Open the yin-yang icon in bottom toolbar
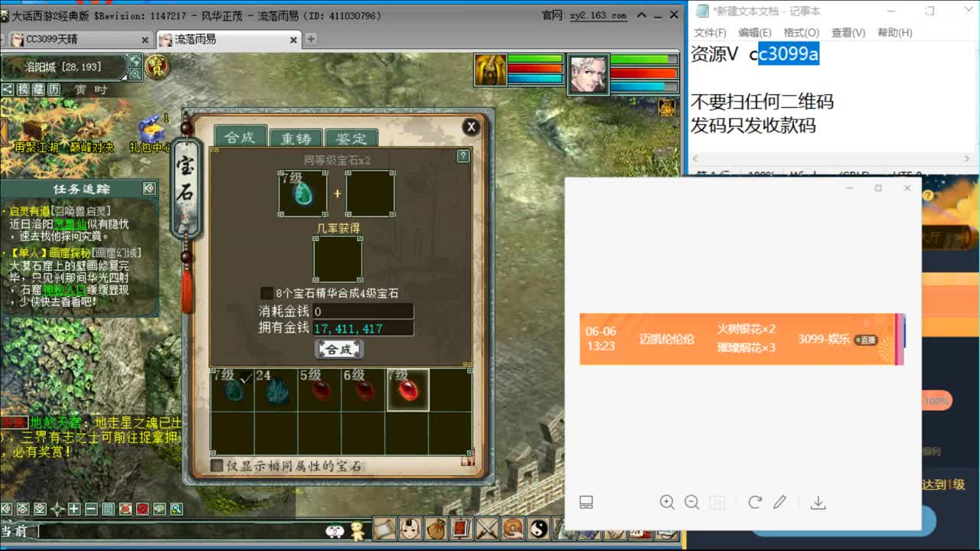This screenshot has width=980, height=551. 537,529
